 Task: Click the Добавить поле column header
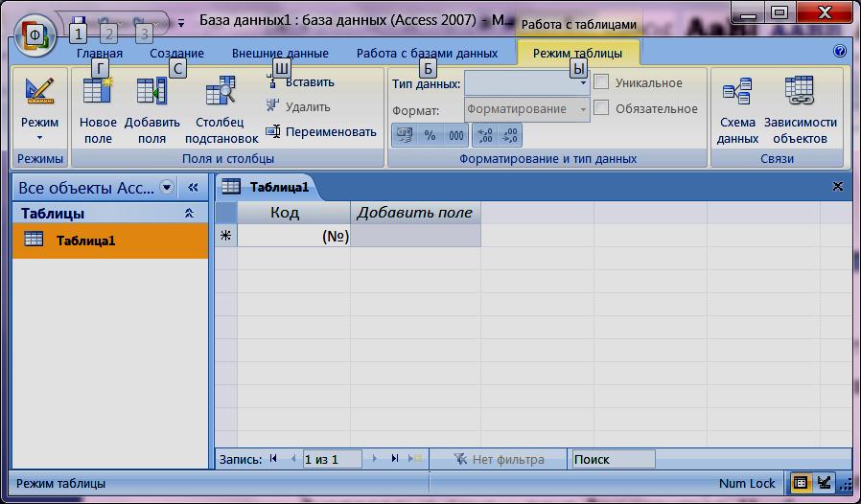(x=415, y=213)
